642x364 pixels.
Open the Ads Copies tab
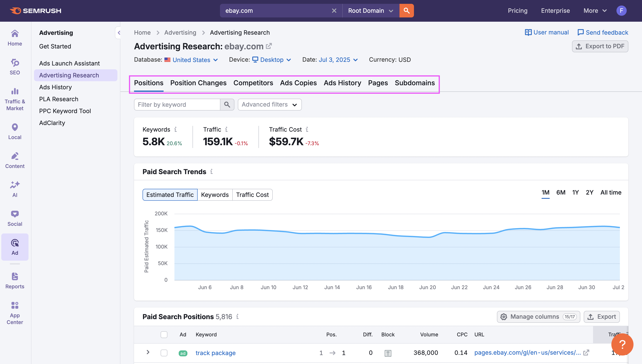point(298,83)
